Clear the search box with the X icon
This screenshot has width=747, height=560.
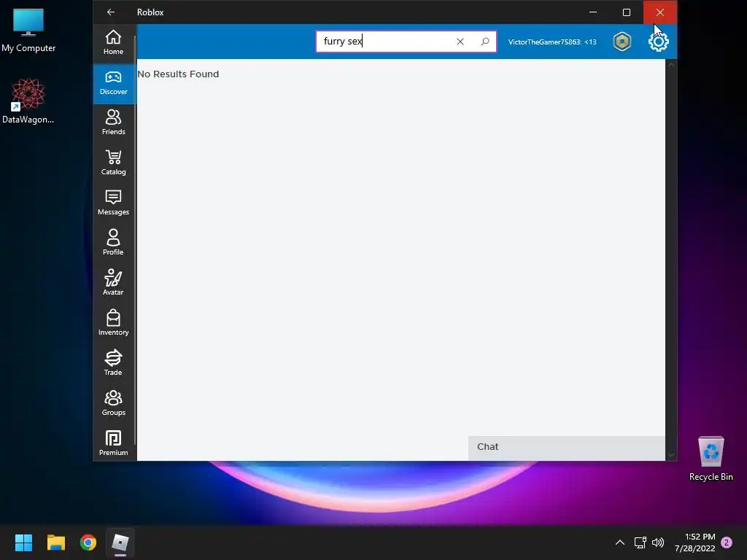(x=460, y=42)
